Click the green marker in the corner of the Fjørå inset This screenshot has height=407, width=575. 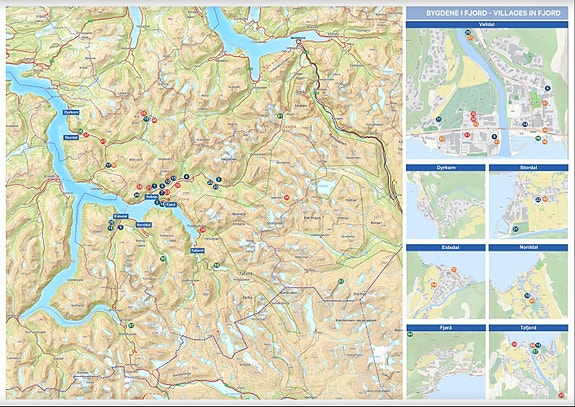tap(410, 334)
